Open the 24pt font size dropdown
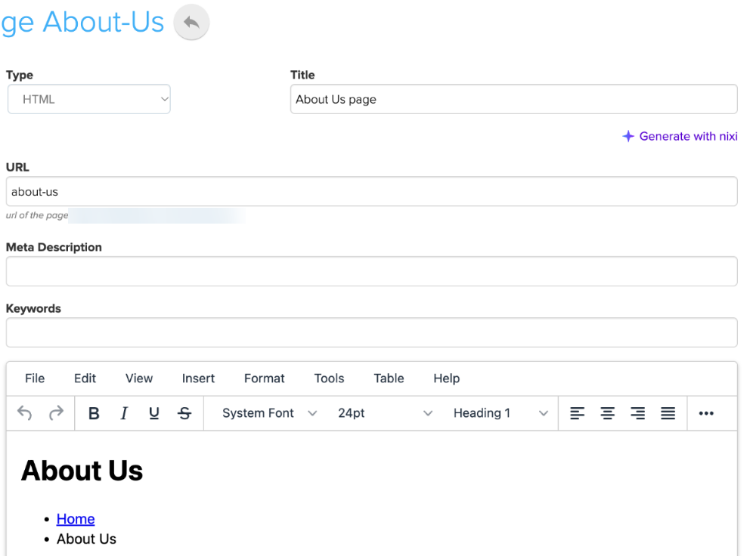The height and width of the screenshot is (556, 756). coord(384,413)
